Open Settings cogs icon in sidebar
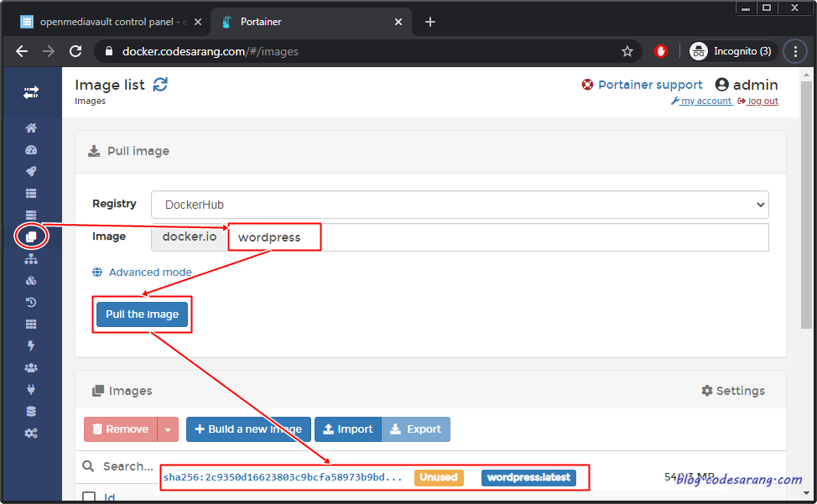 (x=31, y=434)
